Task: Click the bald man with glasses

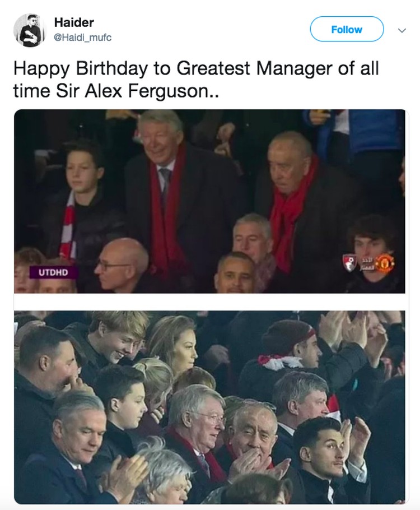Action: coord(122,265)
